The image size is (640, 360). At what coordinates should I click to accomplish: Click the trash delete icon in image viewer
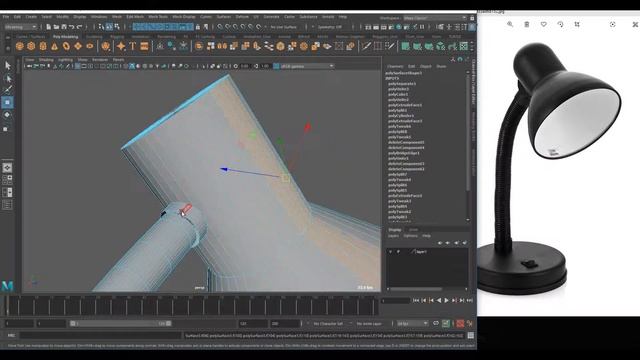coord(527,24)
